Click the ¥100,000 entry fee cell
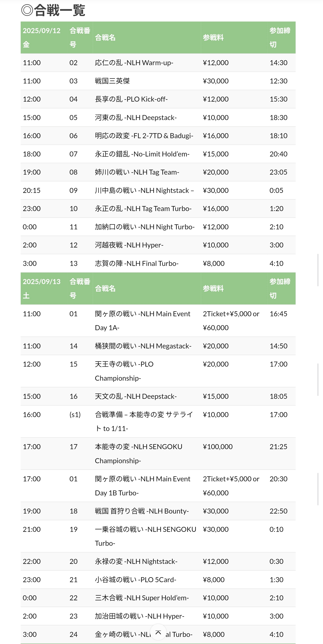Viewport: 323px width, 644px height. (218, 447)
